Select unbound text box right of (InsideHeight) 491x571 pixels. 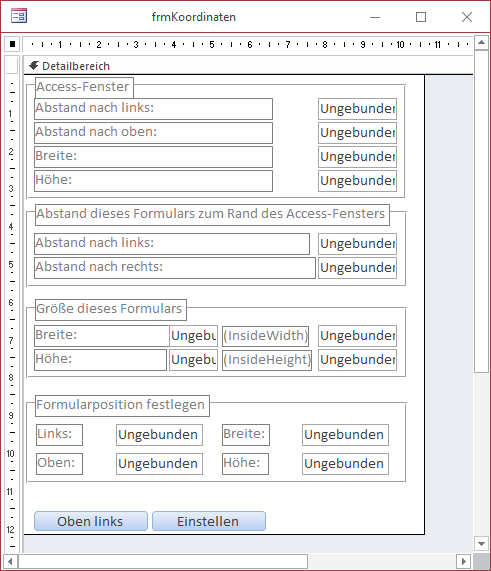coord(357,360)
